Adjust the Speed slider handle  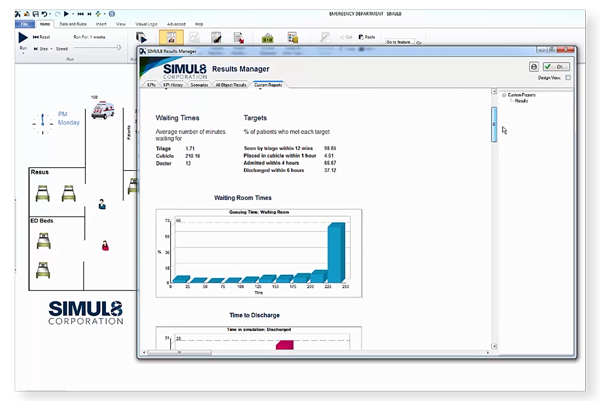pyautogui.click(x=119, y=47)
